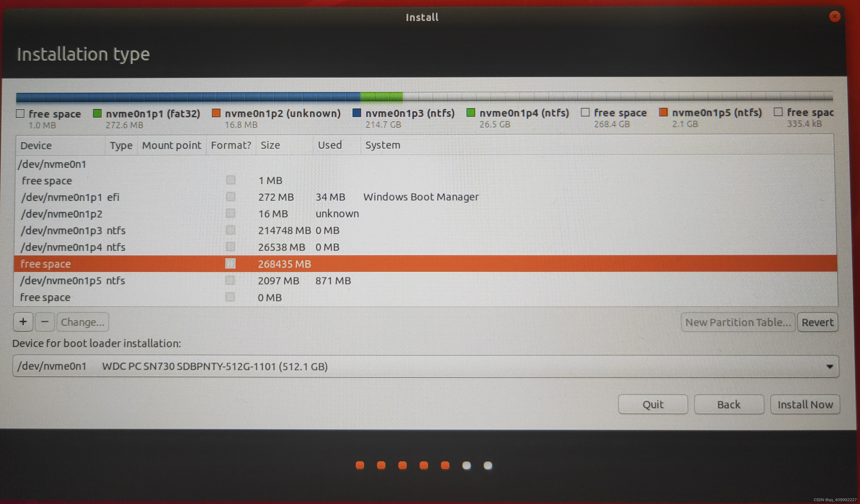Image resolution: width=860 pixels, height=504 pixels.
Task: Click the Installation type heading
Action: point(83,55)
